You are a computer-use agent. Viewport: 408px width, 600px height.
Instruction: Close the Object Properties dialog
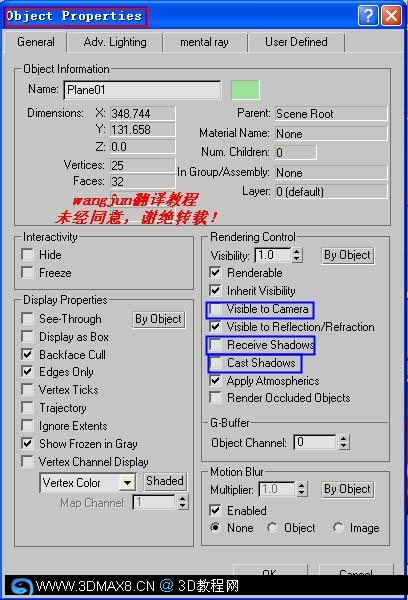coord(392,16)
